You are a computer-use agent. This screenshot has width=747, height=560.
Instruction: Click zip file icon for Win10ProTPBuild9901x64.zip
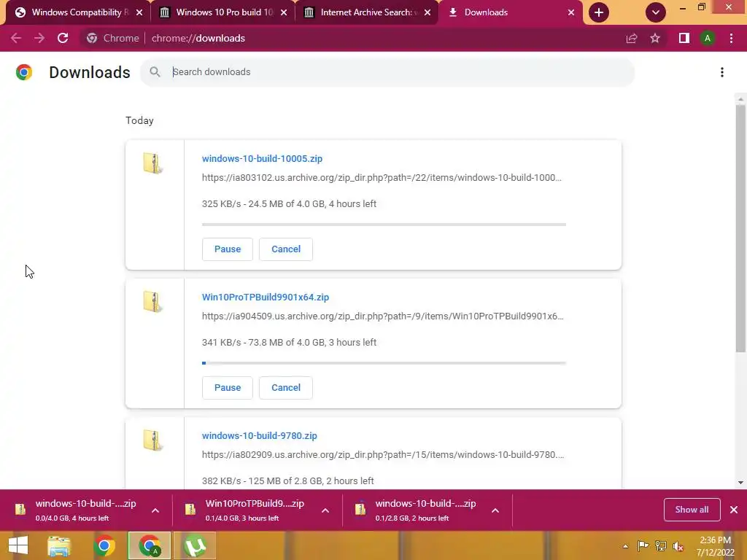(152, 301)
